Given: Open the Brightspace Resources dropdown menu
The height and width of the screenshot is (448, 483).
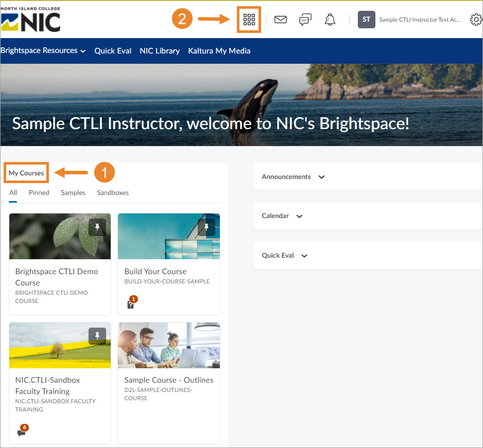Looking at the screenshot, I should pos(43,51).
